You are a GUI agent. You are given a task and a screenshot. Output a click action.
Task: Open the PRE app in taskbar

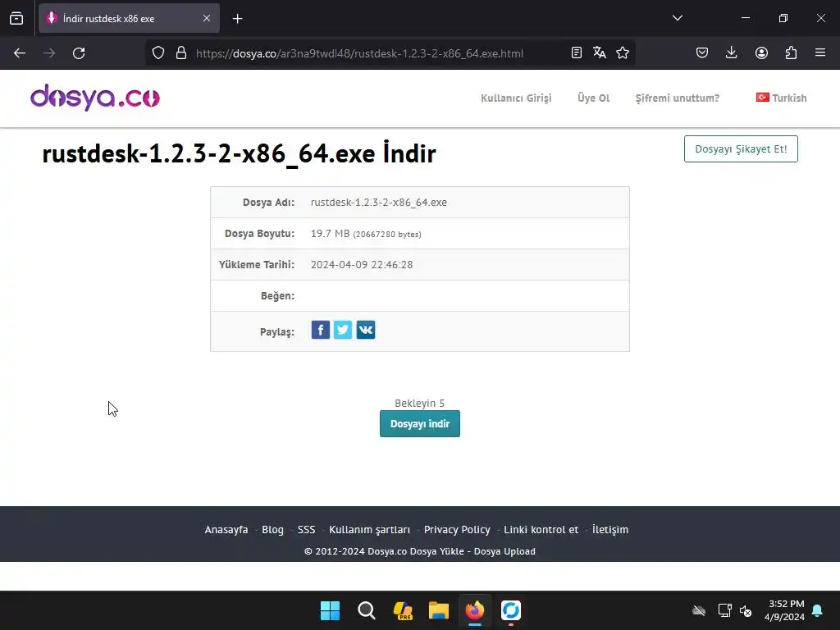click(x=403, y=610)
